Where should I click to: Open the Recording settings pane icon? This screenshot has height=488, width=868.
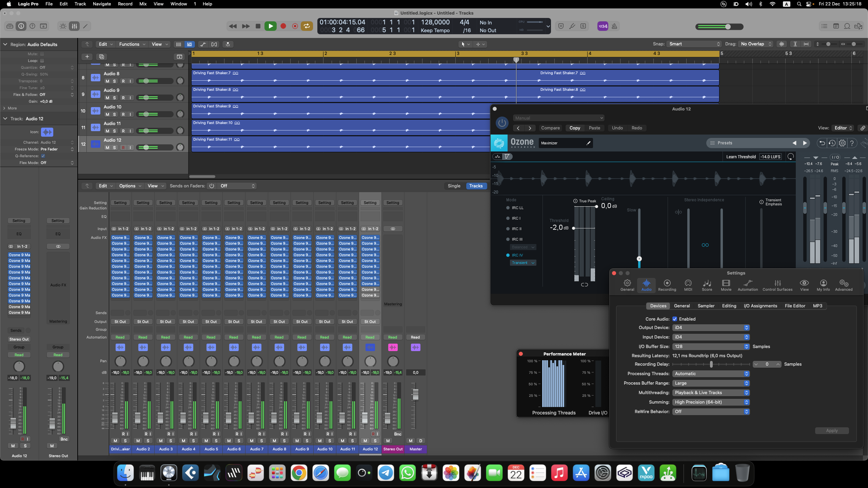coord(667,285)
